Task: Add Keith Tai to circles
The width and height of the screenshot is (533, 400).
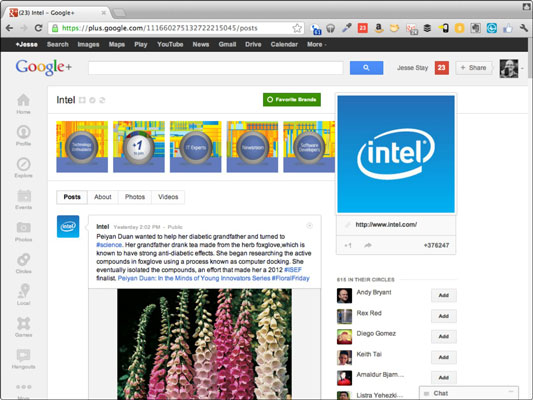Action: (444, 357)
